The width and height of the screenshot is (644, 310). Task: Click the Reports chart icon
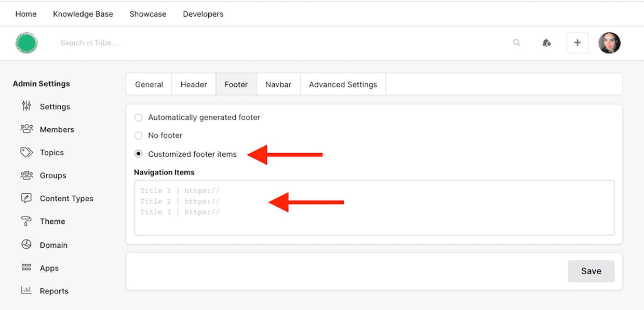(26, 290)
